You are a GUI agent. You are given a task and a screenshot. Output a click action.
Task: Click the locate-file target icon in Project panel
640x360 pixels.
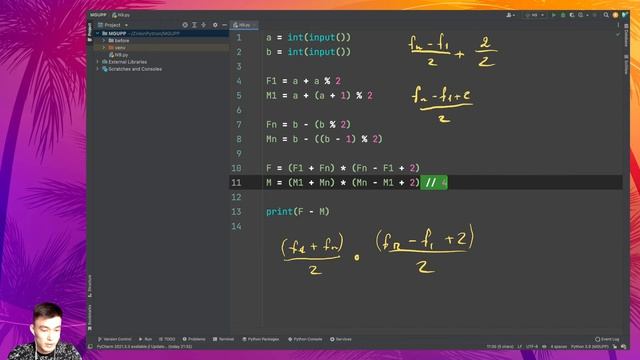[185, 25]
